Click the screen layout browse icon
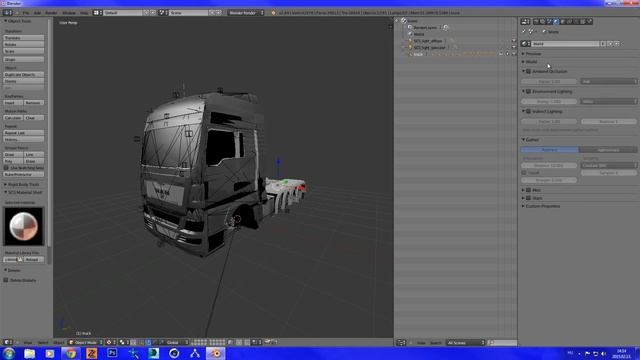Screen dimensions: 640x360 pyautogui.click(x=97, y=13)
